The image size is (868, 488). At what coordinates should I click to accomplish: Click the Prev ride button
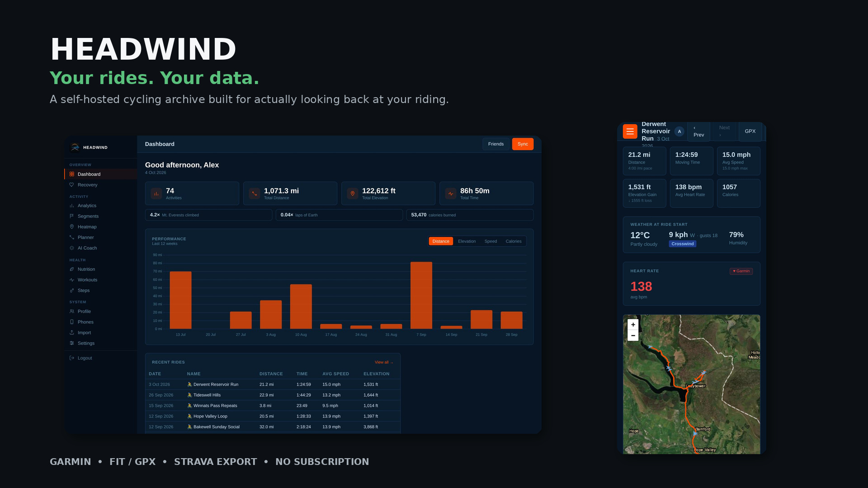(698, 131)
